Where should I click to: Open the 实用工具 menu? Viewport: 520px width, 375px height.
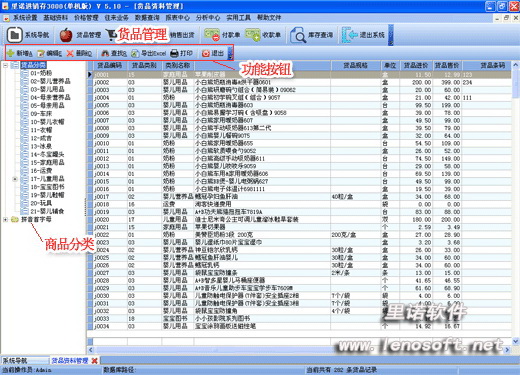[x=239, y=18]
